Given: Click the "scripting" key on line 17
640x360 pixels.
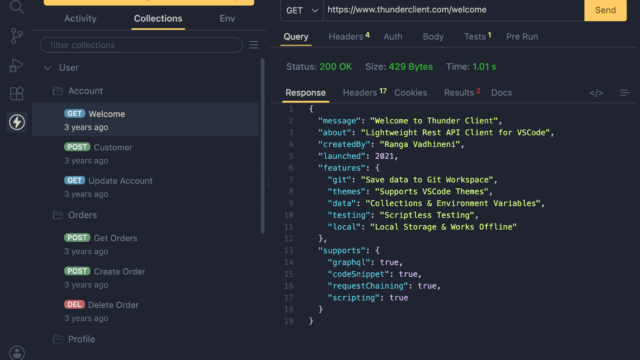Looking at the screenshot, I should point(353,298).
